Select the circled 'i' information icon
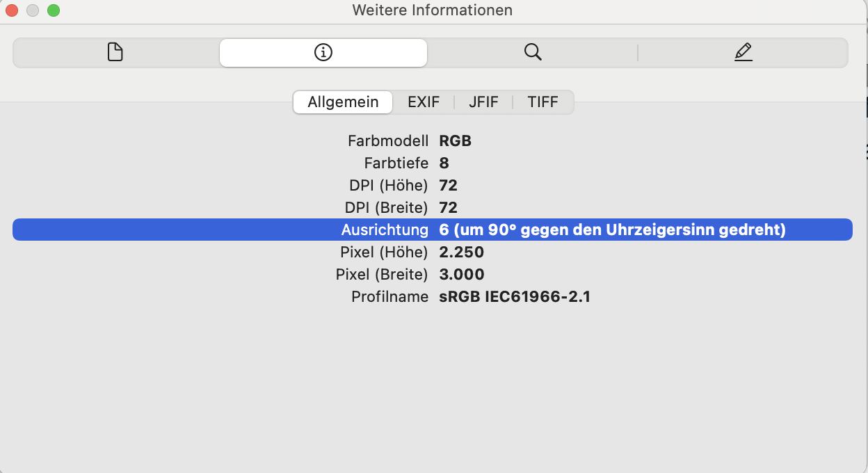868x473 pixels. click(x=323, y=52)
